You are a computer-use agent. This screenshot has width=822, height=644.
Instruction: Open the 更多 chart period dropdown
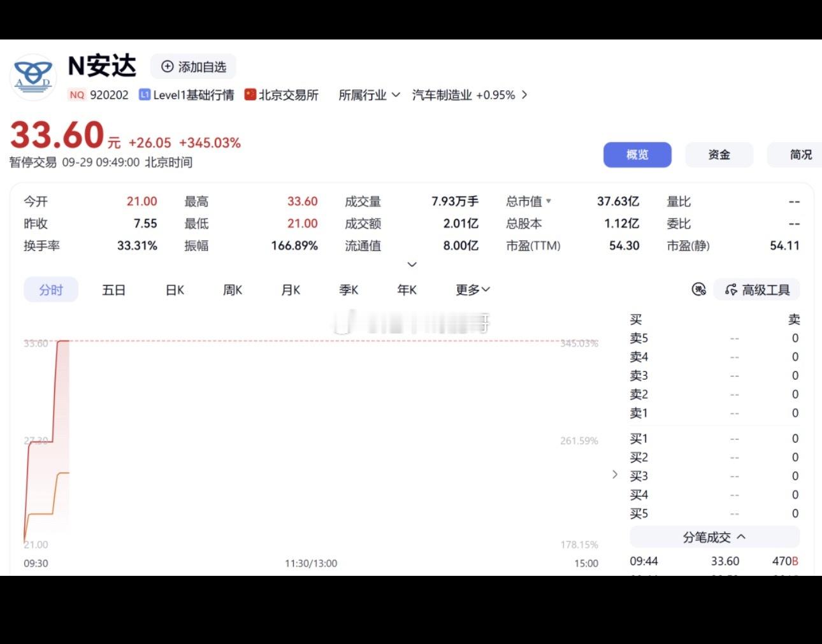tap(473, 290)
